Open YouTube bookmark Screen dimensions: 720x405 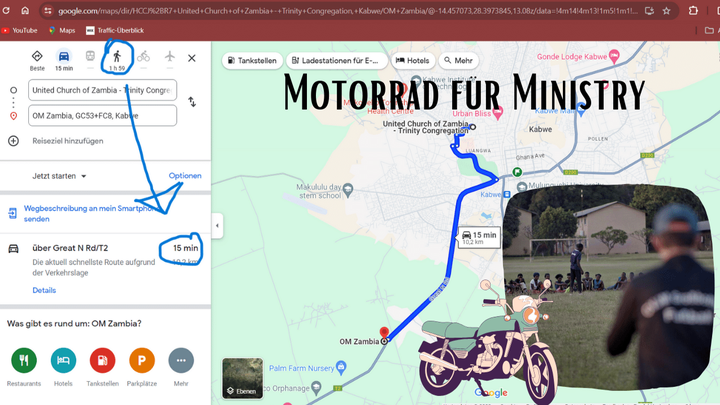pos(19,30)
